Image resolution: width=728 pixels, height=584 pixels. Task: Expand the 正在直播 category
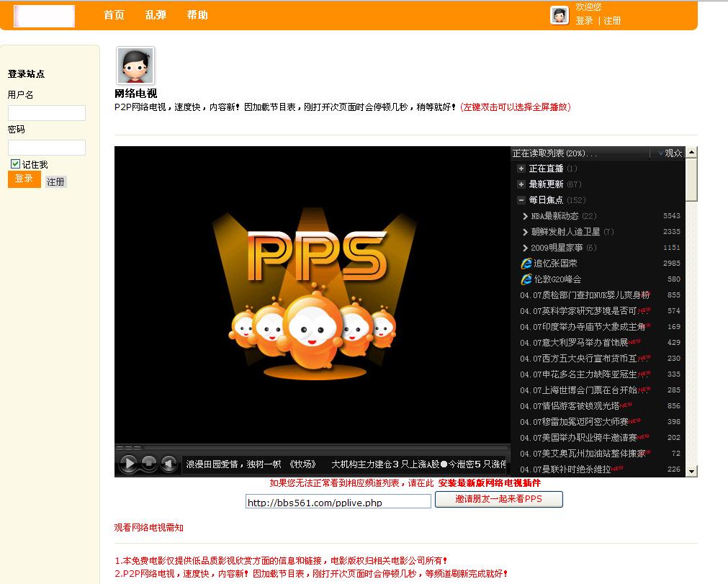pos(521,169)
